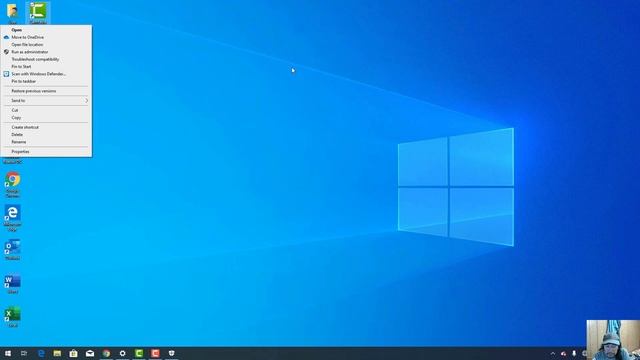Select the Camtasia desktop shortcut icon
Screen dimensions: 640x360
(38, 12)
